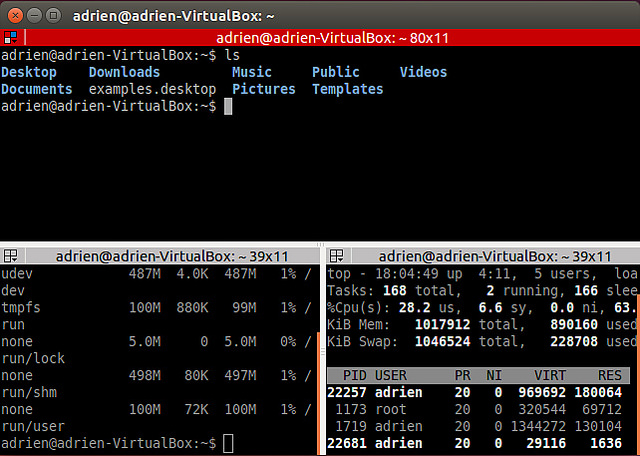
Task: Select the bottom-right terminal titlebar
Action: pyautogui.click(x=487, y=255)
